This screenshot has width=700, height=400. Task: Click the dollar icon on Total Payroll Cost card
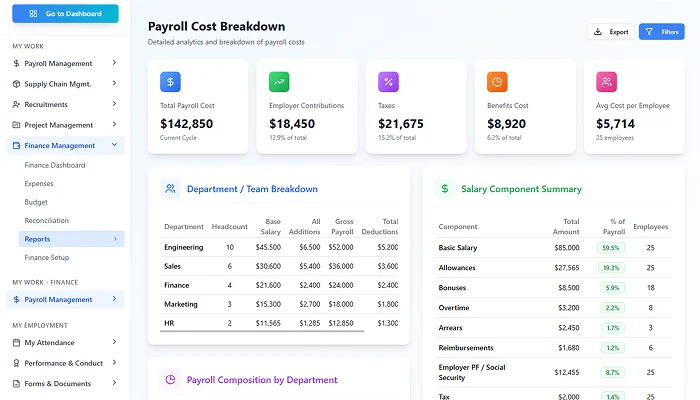pyautogui.click(x=170, y=82)
